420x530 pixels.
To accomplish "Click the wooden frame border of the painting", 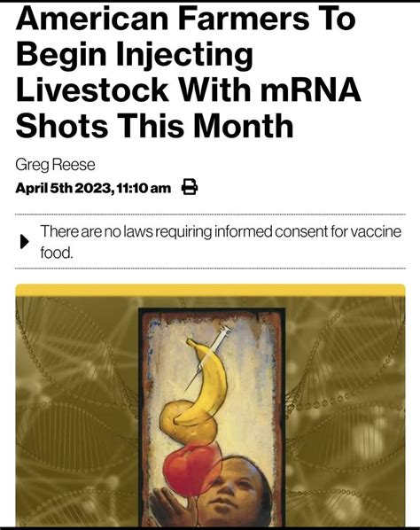I will tap(146, 417).
